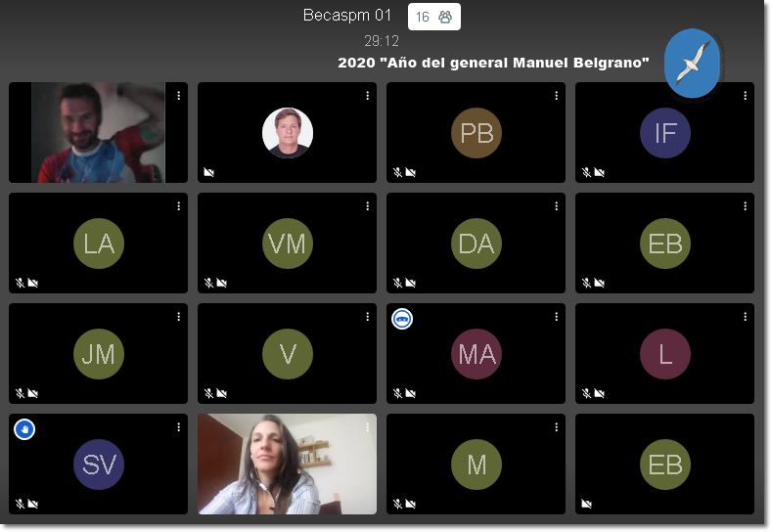
Task: Open three-dot menu on SV tile
Action: [x=178, y=427]
